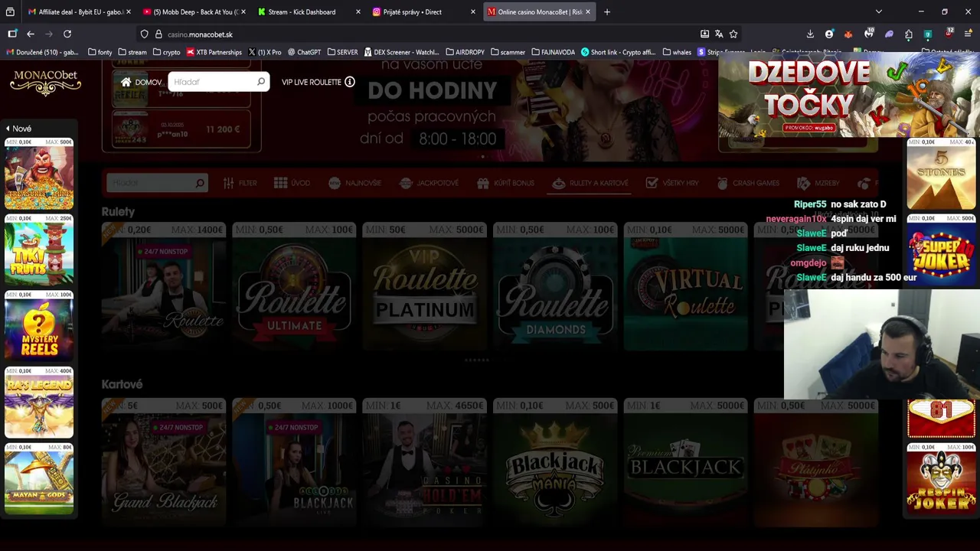Open a new browser tab with plus

pyautogui.click(x=607, y=12)
